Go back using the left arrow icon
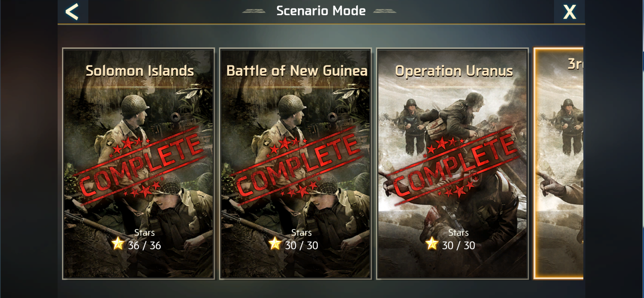 point(72,12)
